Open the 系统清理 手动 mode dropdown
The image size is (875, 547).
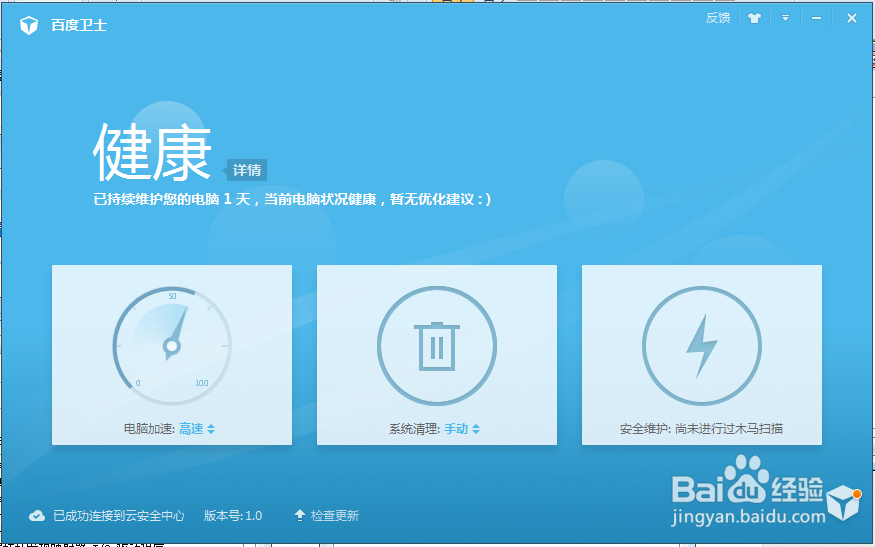(462, 429)
